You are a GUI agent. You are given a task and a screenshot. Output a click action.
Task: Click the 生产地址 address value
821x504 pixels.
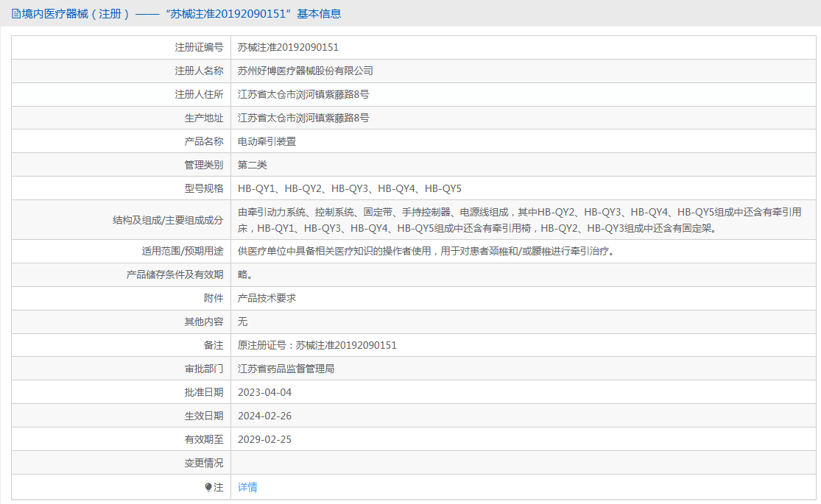(x=303, y=118)
